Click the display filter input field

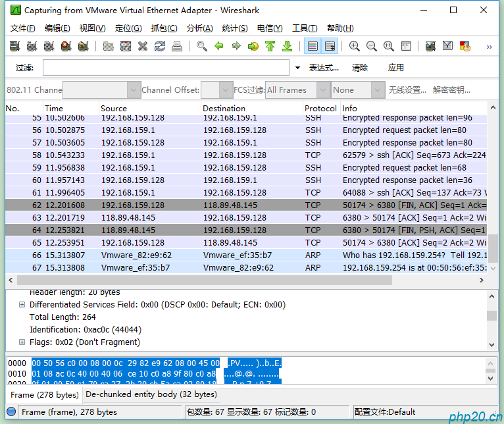pos(166,68)
